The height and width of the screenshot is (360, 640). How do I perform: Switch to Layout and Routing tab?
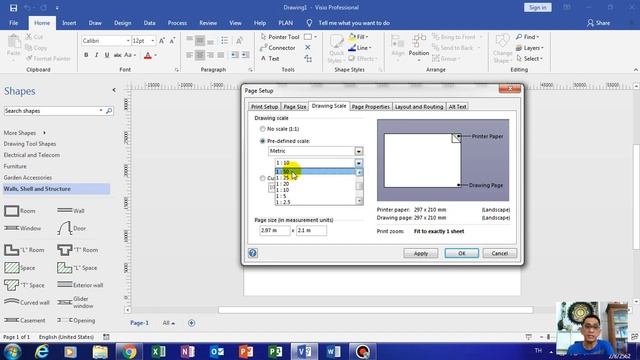[419, 107]
